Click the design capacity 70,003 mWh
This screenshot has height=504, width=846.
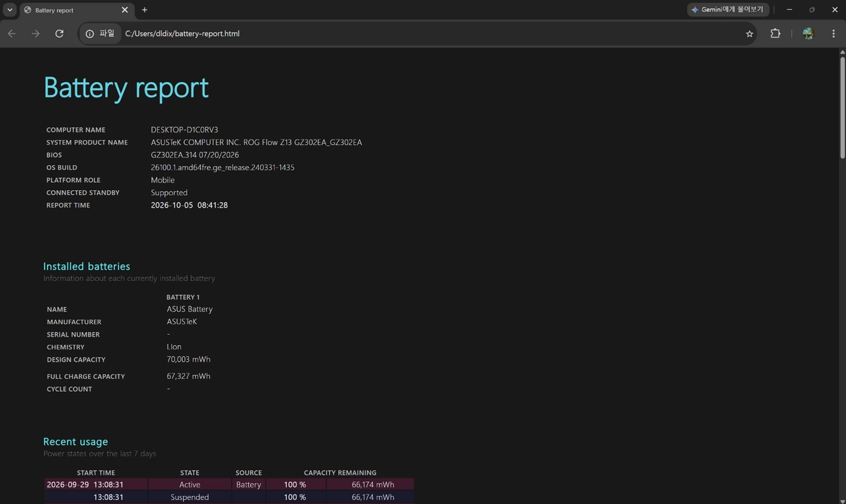pyautogui.click(x=188, y=360)
